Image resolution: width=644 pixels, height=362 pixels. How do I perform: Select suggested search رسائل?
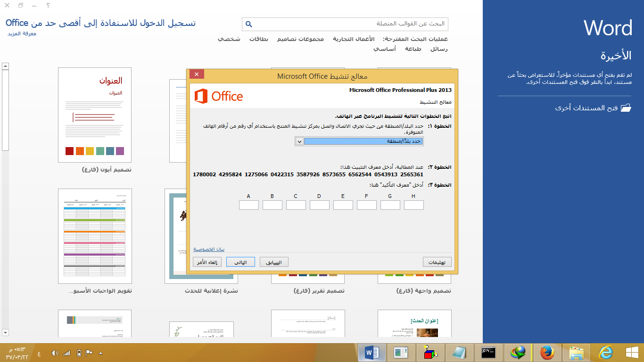(439, 49)
